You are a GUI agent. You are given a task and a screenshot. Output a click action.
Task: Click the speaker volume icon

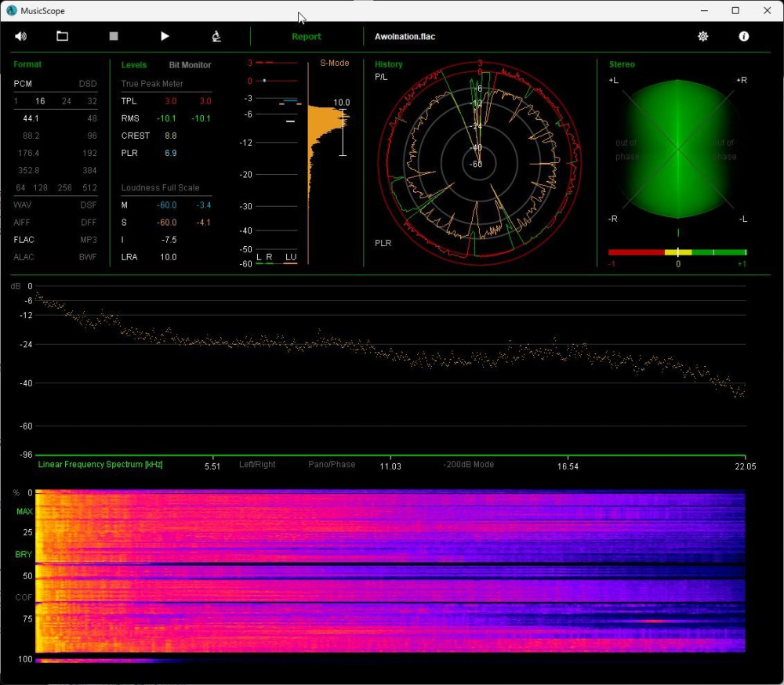(x=20, y=36)
